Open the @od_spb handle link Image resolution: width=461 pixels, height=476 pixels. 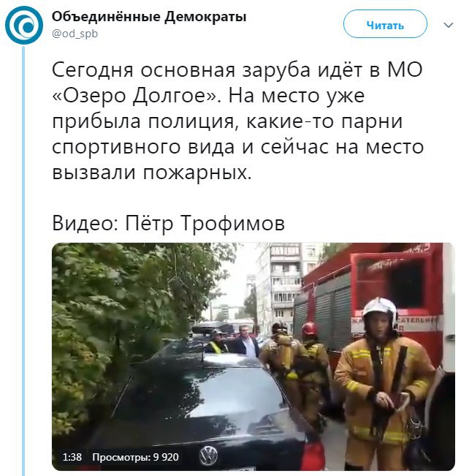point(75,34)
